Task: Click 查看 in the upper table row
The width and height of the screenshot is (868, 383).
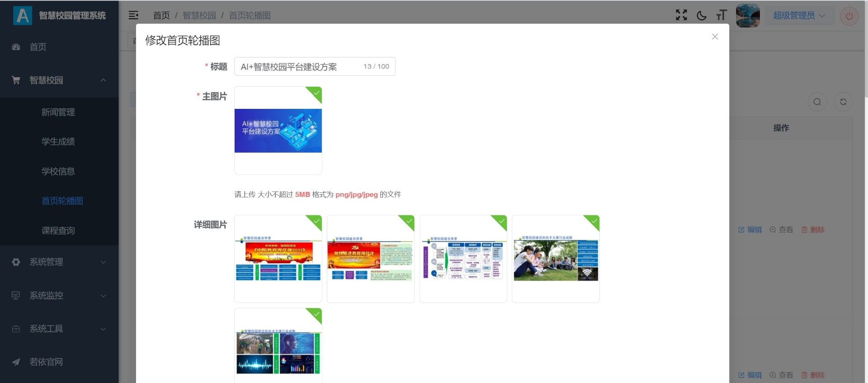Action: click(x=781, y=229)
